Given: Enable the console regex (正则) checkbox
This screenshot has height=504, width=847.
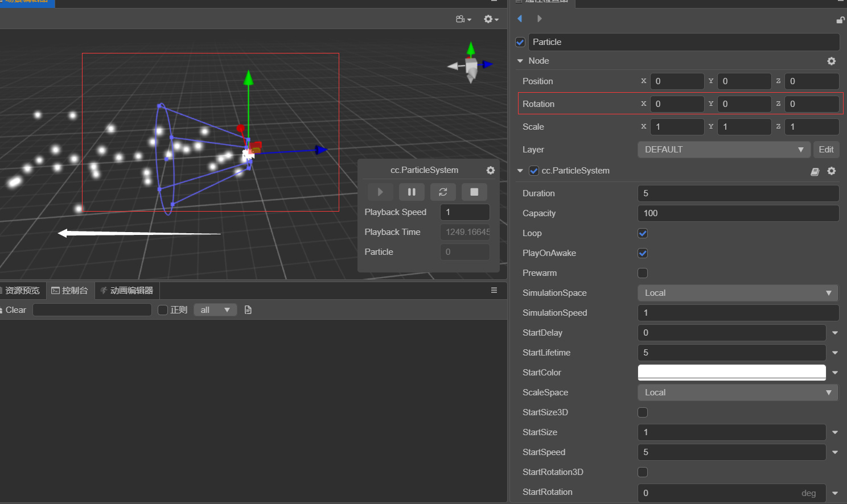Looking at the screenshot, I should pyautogui.click(x=163, y=310).
